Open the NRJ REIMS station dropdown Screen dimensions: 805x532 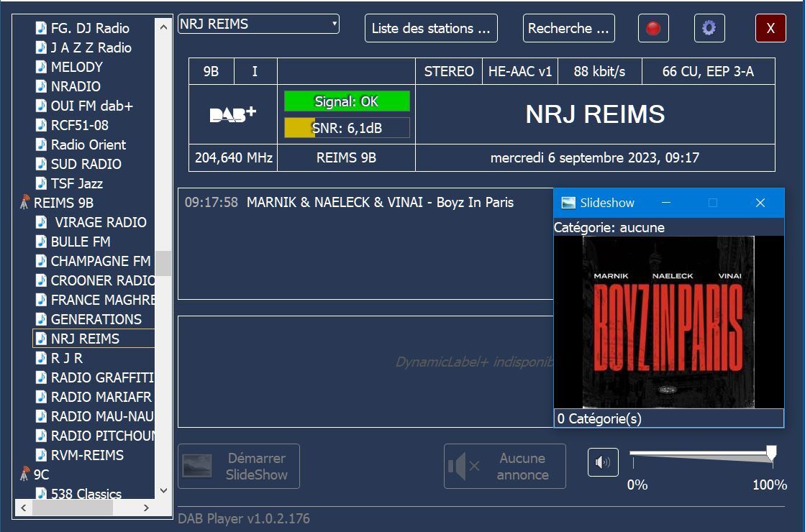[x=258, y=24]
